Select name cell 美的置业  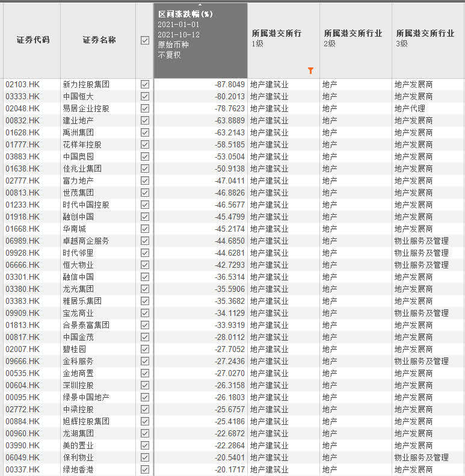pyautogui.click(x=78, y=445)
